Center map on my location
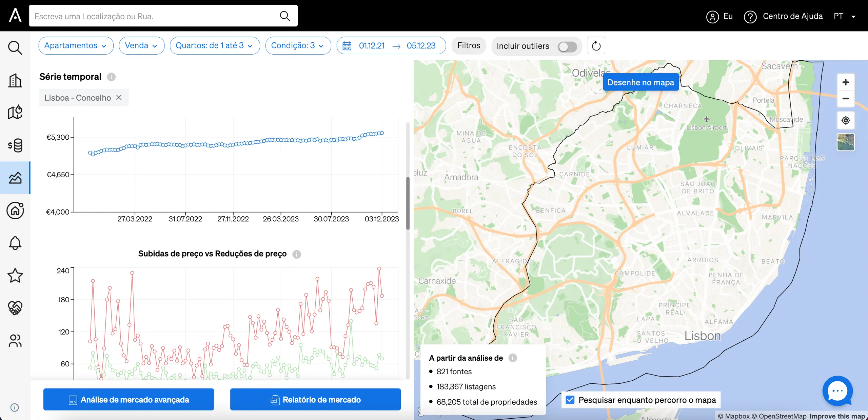Viewport: 868px width, 420px height. coord(846,120)
